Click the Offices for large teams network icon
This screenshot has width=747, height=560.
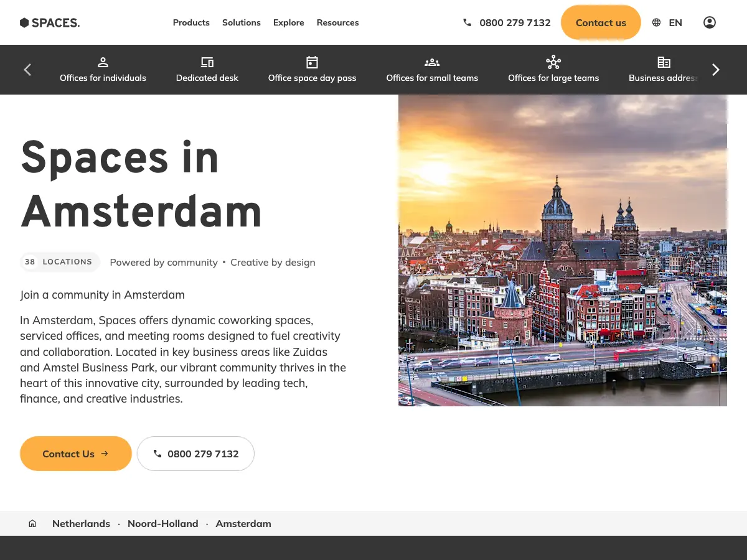point(553,62)
